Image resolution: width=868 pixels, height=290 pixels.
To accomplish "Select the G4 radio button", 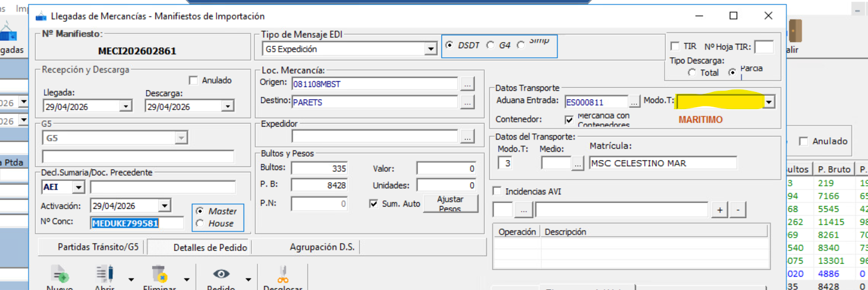I will (491, 45).
